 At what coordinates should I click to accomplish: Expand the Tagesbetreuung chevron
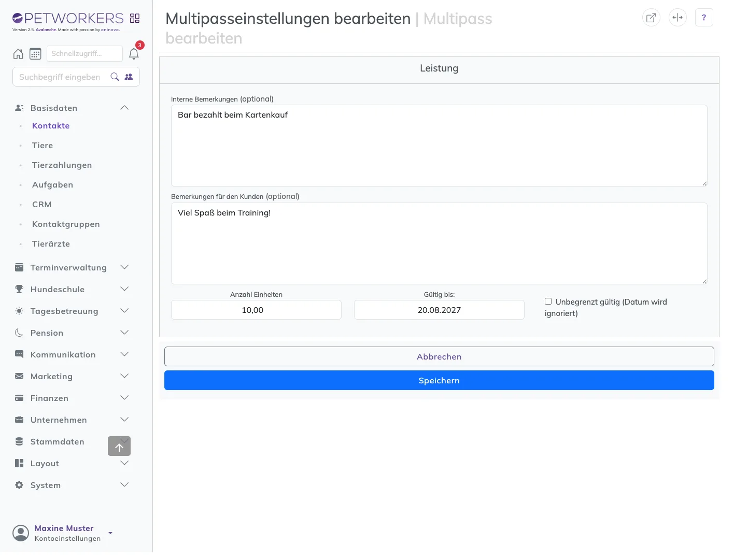(x=124, y=311)
